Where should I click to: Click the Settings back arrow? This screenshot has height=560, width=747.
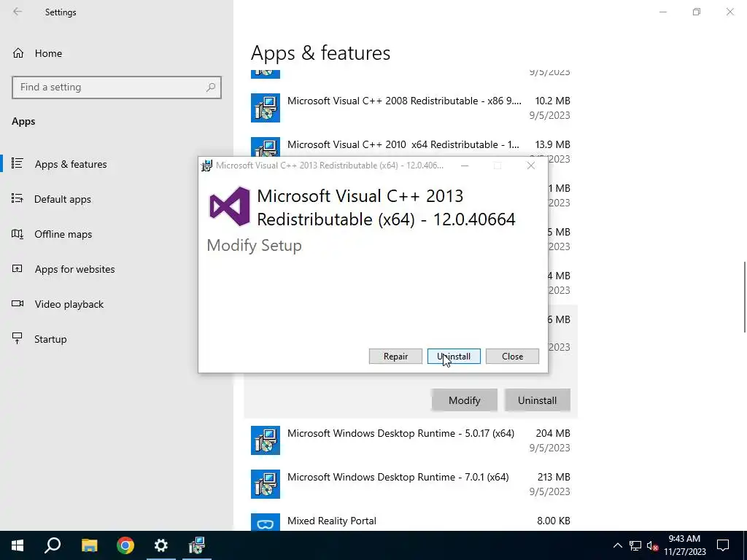click(x=18, y=12)
